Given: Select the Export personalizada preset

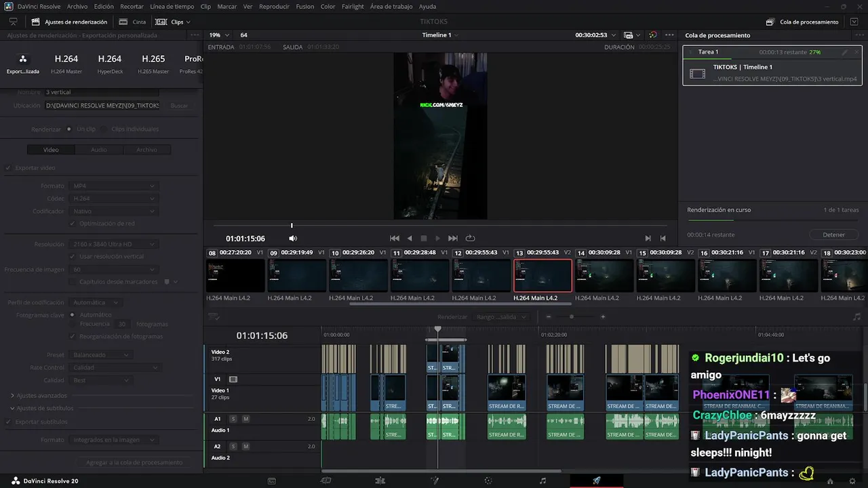Looking at the screenshot, I should pos(23,64).
